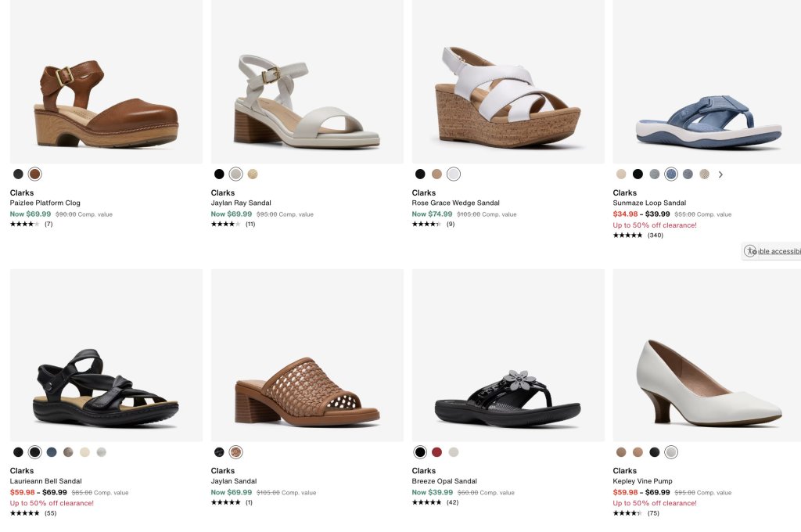Viewport: 801px width, 532px height.
Task: Pick navy swatch for Laurieann Bell Sandal
Action: tap(52, 452)
